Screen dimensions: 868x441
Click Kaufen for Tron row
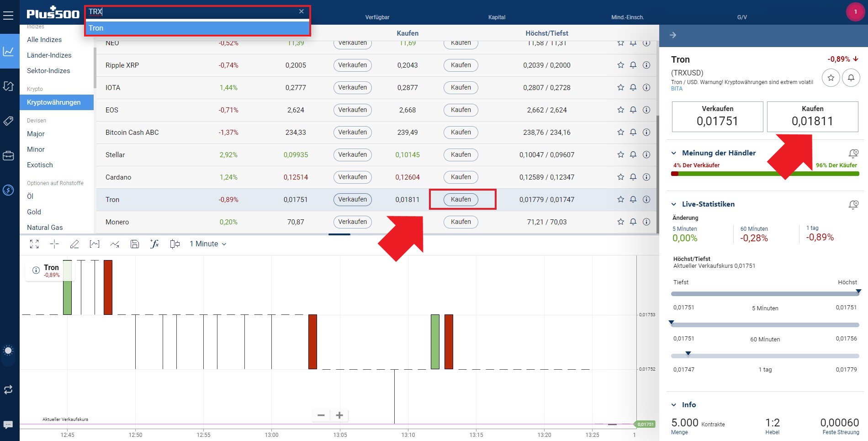pos(461,200)
